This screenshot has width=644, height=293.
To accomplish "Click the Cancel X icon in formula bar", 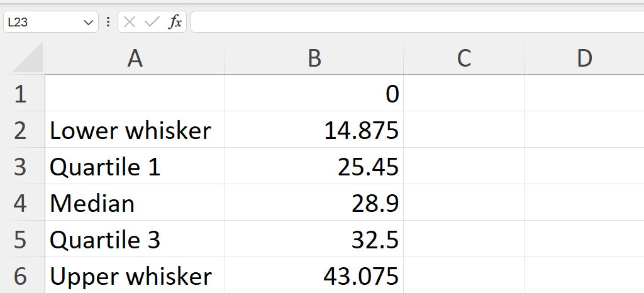I will [x=130, y=22].
